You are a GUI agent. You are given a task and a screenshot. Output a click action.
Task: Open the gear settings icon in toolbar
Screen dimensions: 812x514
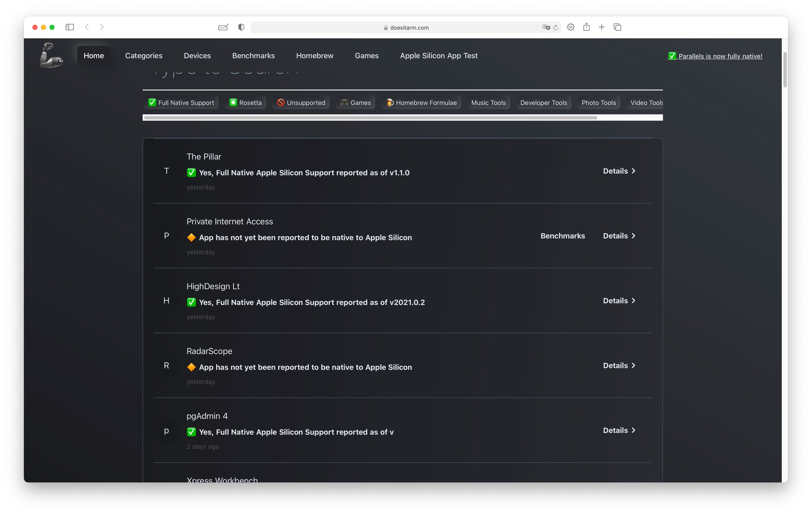pyautogui.click(x=571, y=27)
